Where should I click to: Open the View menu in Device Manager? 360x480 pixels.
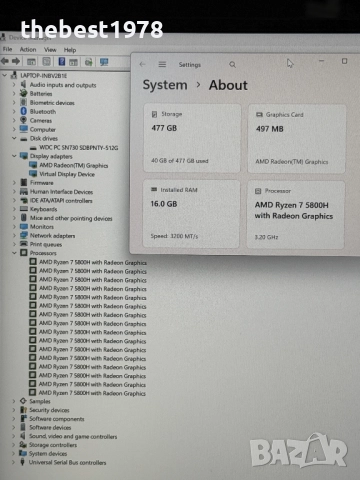pyautogui.click(x=50, y=50)
